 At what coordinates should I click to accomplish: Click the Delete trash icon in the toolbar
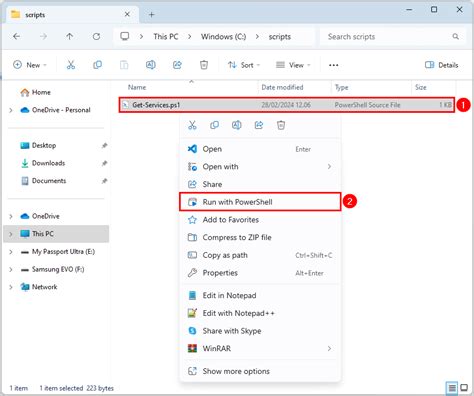tap(204, 65)
